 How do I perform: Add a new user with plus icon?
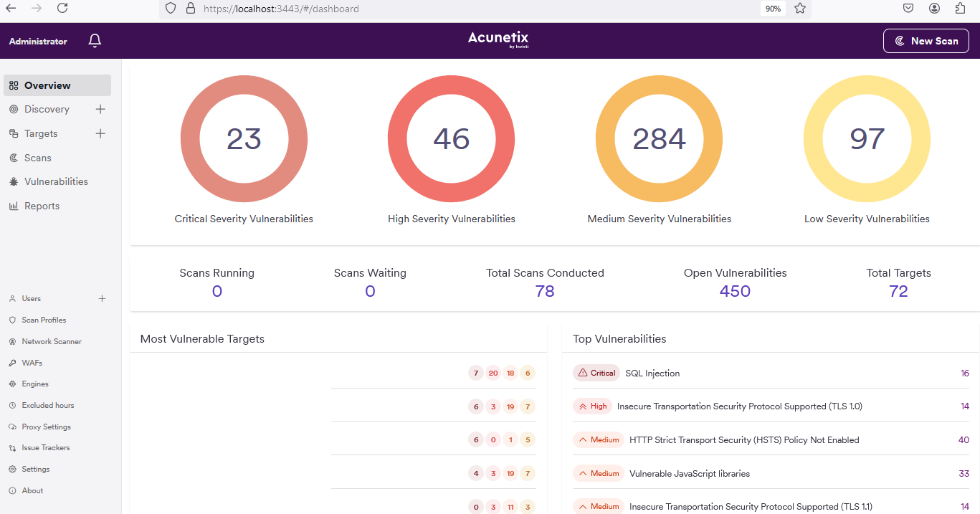pyautogui.click(x=102, y=298)
